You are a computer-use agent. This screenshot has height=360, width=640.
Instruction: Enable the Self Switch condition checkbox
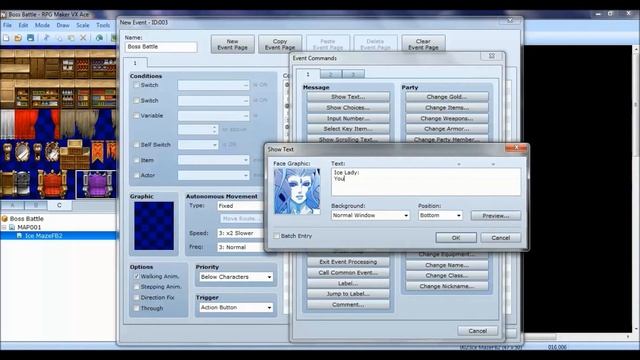click(x=136, y=144)
